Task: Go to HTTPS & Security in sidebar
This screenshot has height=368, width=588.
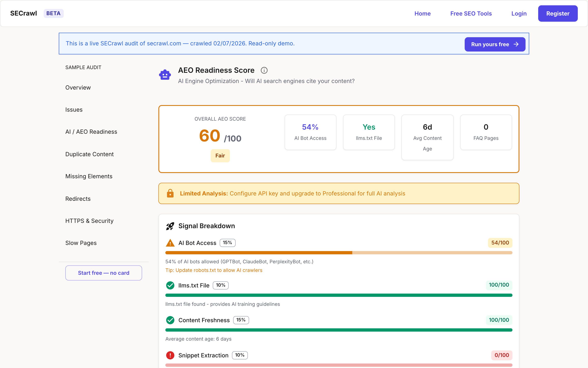Action: (89, 221)
